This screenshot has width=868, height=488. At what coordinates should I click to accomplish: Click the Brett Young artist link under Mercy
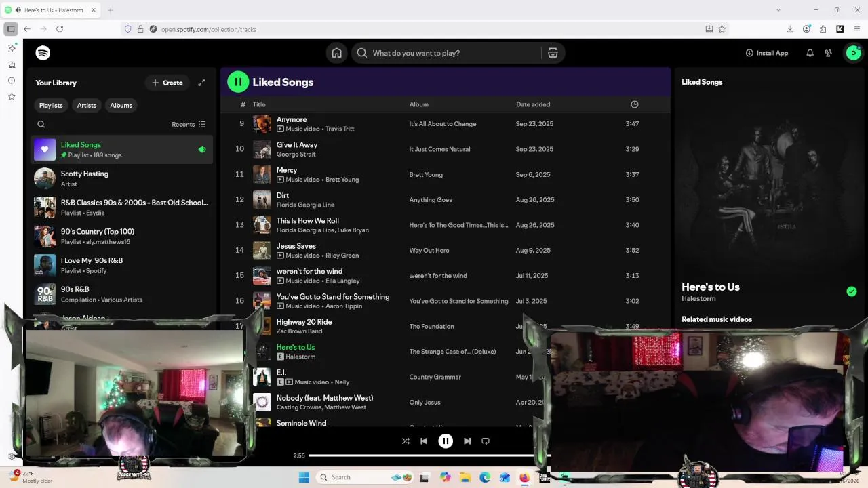(x=342, y=180)
